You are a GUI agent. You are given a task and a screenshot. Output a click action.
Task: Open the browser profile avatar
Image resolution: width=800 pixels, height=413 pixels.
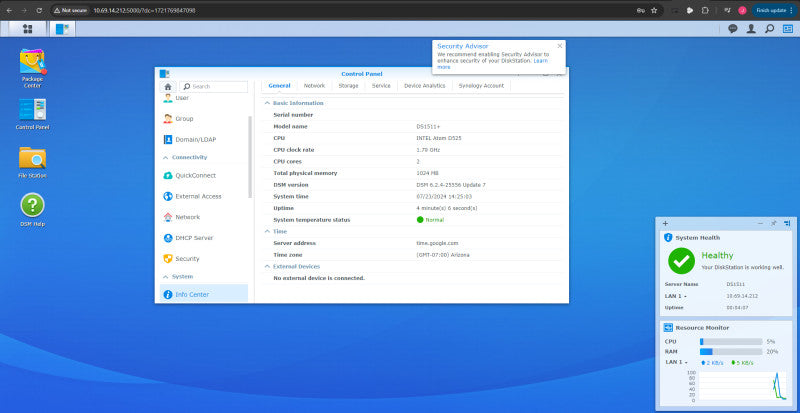click(x=742, y=10)
